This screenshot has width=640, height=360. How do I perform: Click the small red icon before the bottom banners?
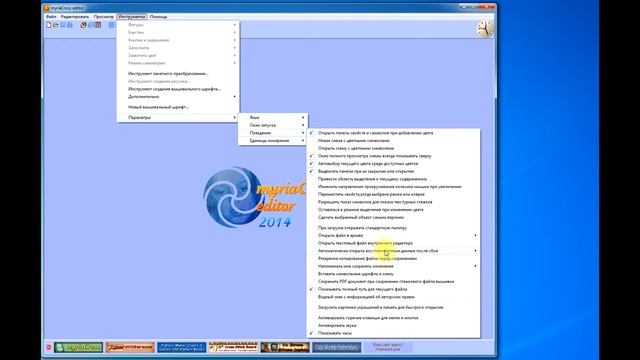(49, 347)
